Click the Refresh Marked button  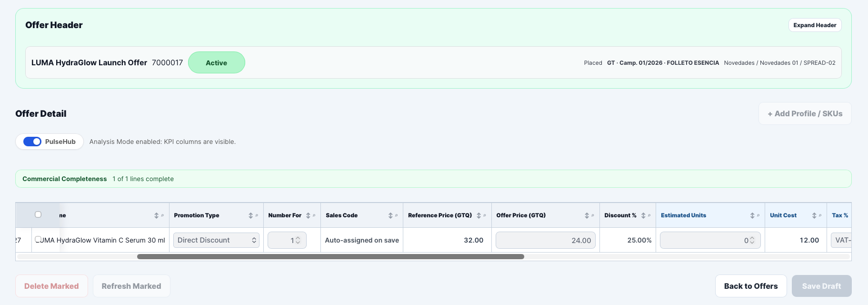tap(131, 286)
